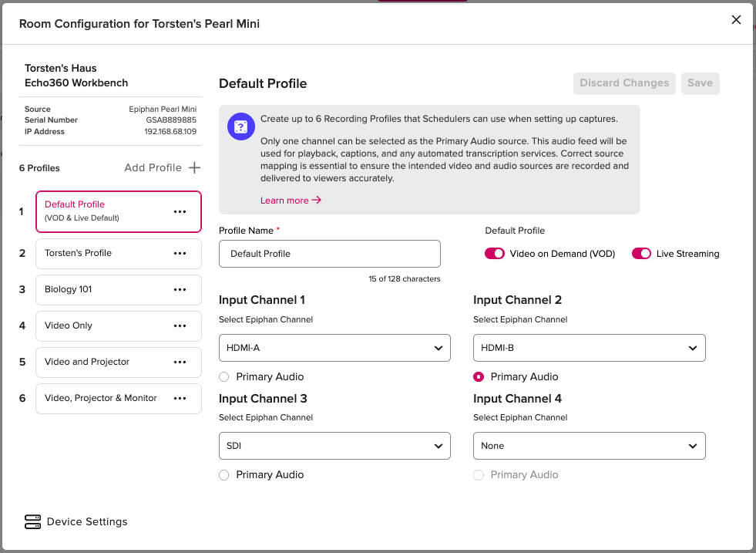Click the IP address 192.168.68.109

point(170,131)
